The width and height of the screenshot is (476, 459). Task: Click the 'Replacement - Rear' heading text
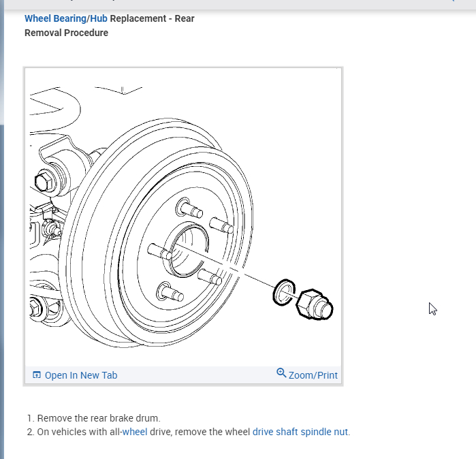click(x=152, y=18)
